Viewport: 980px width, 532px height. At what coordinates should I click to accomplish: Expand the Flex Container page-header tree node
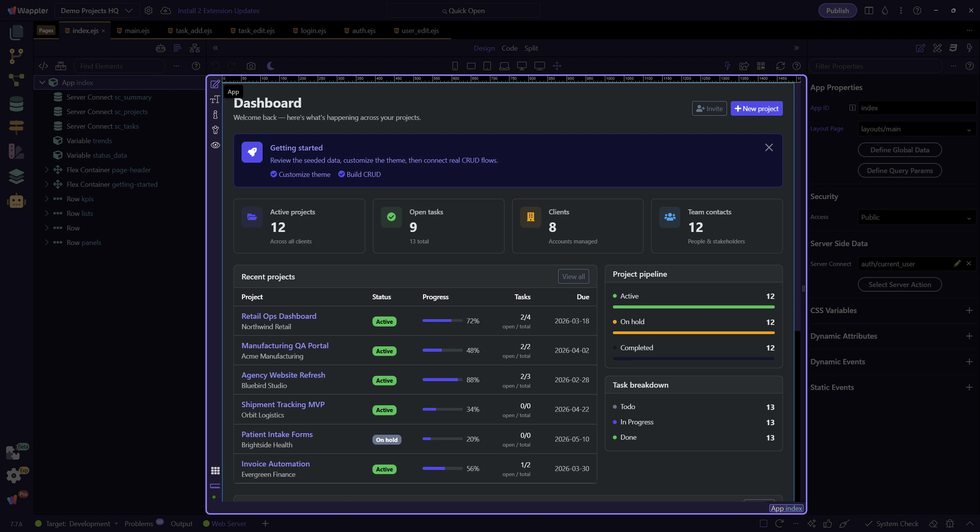(x=46, y=170)
